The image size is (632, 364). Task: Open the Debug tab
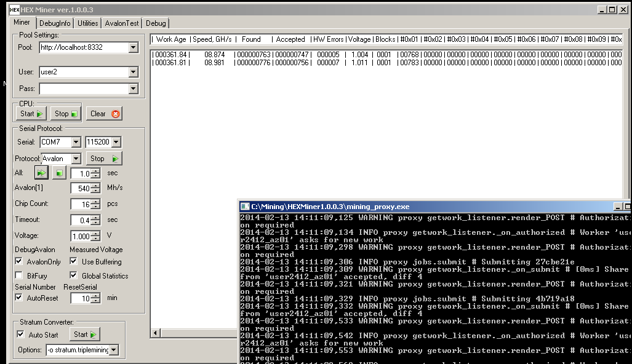[x=156, y=23]
